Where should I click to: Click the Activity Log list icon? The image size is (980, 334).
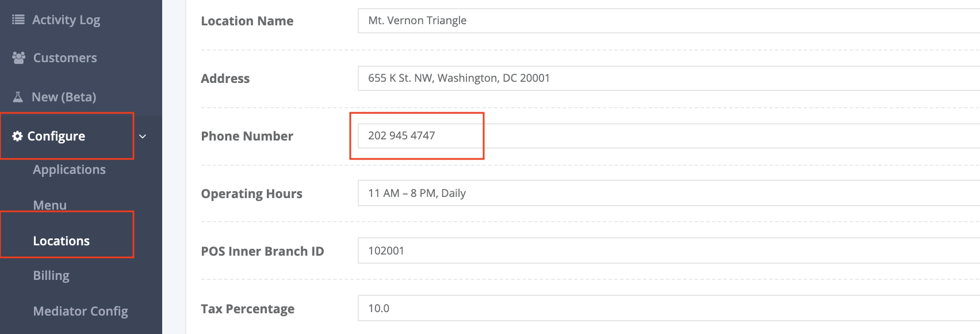tap(18, 20)
